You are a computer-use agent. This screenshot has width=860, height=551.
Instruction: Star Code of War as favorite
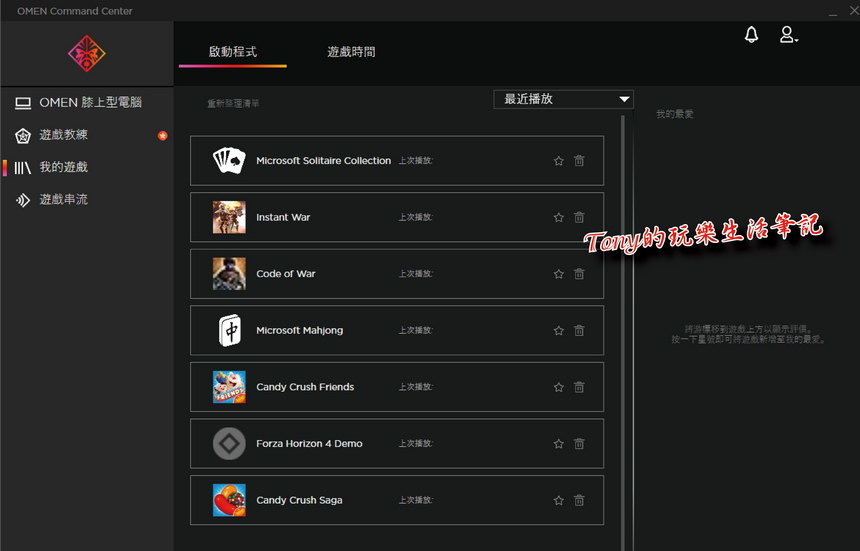click(x=558, y=274)
